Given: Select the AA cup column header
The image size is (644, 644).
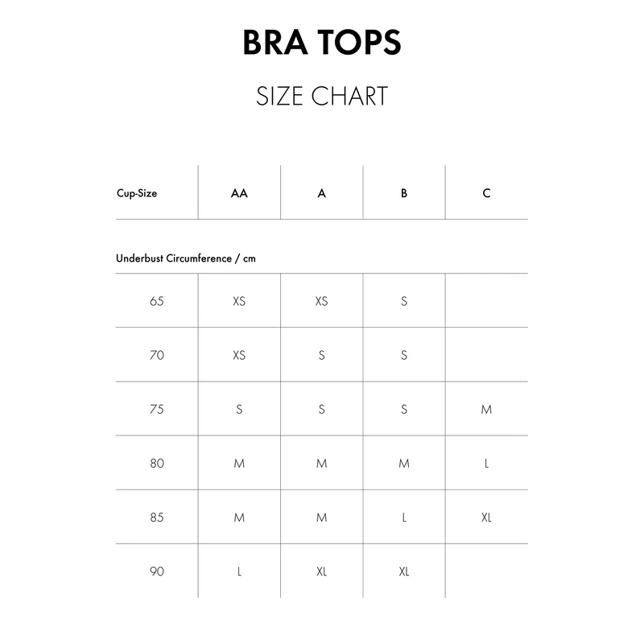Looking at the screenshot, I should tap(239, 193).
